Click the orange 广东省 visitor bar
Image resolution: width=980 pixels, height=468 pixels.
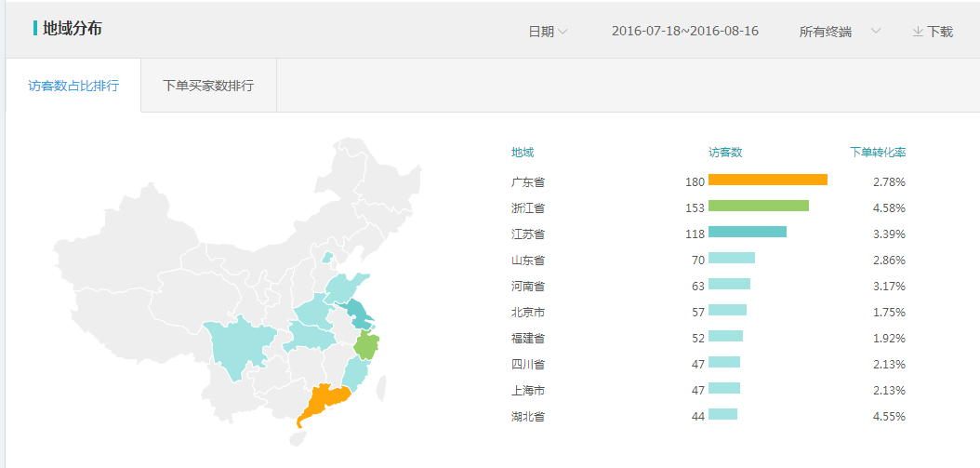(767, 180)
